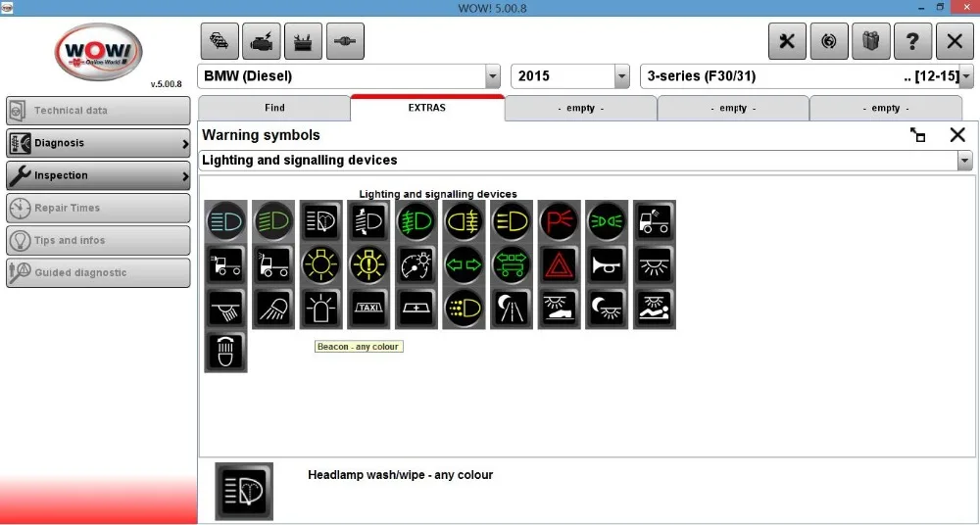Select the green dipped beam headlamp symbol
980x525 pixels.
pyautogui.click(x=273, y=221)
